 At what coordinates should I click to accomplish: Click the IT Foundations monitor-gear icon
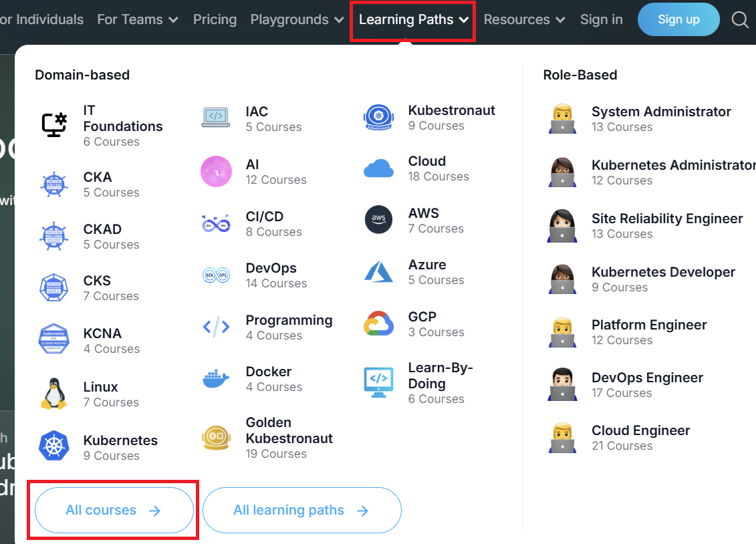click(x=54, y=125)
